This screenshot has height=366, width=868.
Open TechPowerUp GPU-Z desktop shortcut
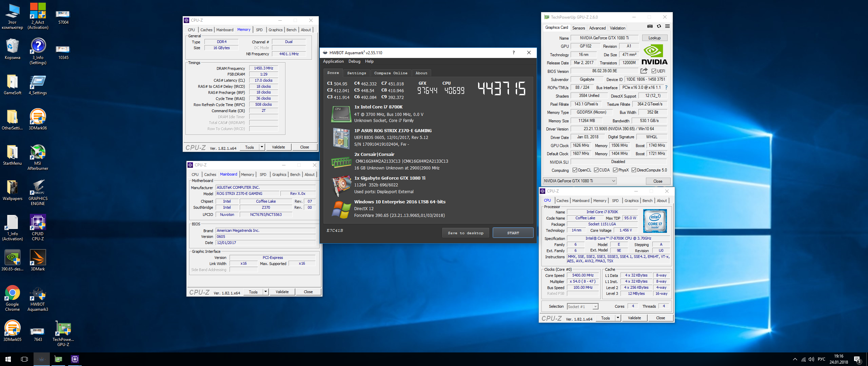63,333
